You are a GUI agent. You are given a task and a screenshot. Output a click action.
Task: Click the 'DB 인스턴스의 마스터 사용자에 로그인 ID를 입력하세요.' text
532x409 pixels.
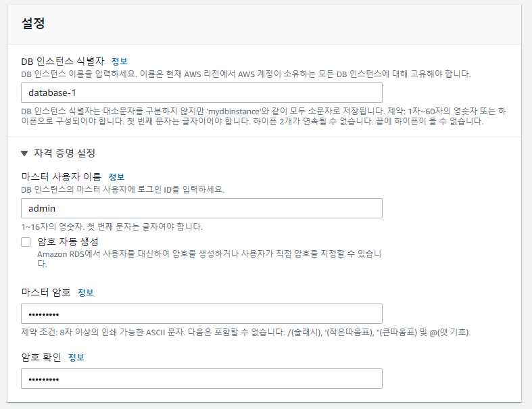[x=122, y=189]
